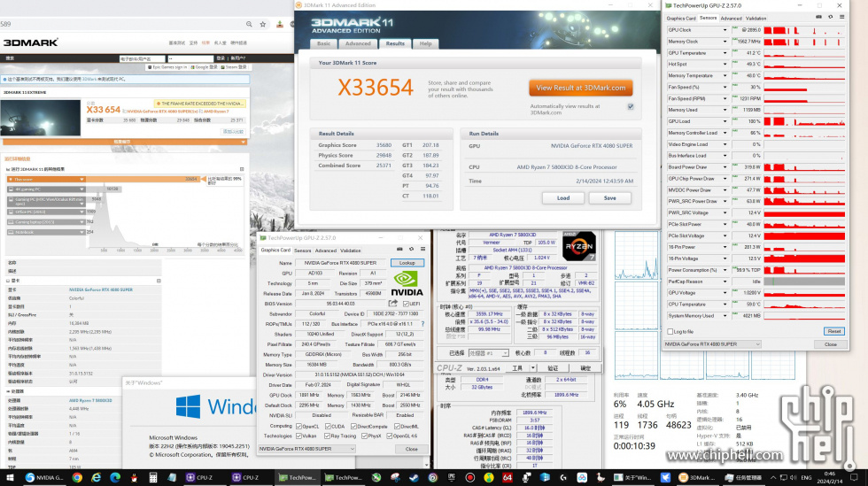The height and width of the screenshot is (486, 868).
Task: Take a screenshot in GPU-Z Sensors window
Action: 818,17
